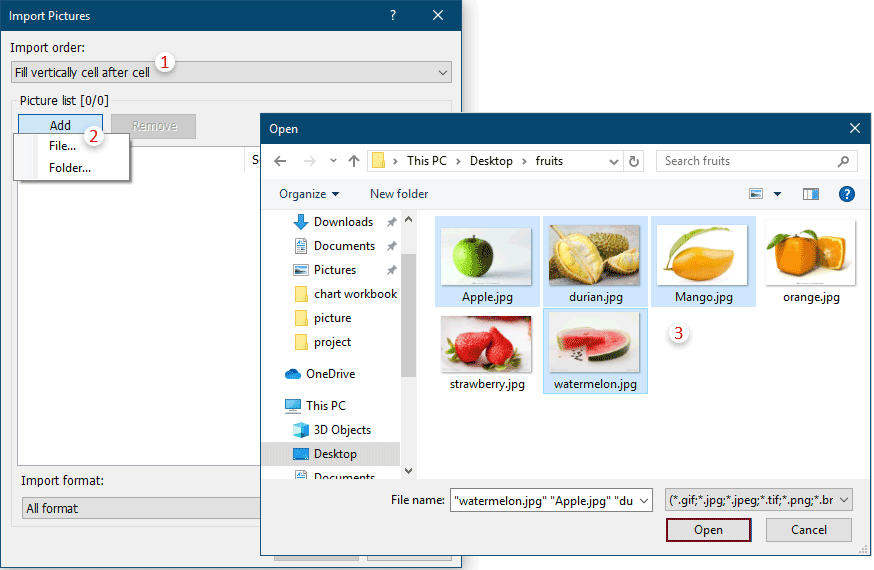Click the Back navigation arrow
Image resolution: width=874 pixels, height=570 pixels.
[281, 161]
